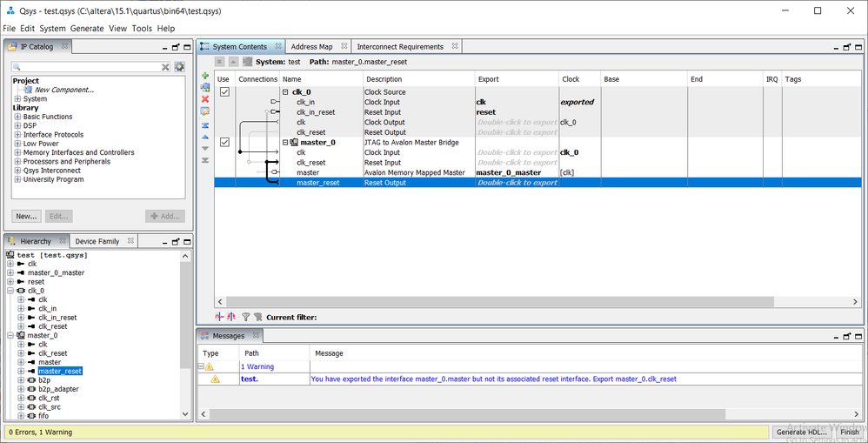Viewport: 868px width, 443px height.
Task: Expand Processors and Peripherals in IP Catalog
Action: click(x=17, y=162)
